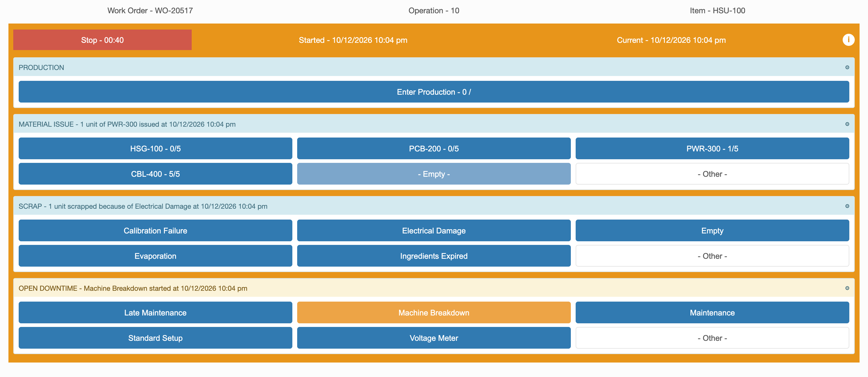The width and height of the screenshot is (868, 377).
Task: Click the Work Order - WO-20517 label
Action: (150, 11)
